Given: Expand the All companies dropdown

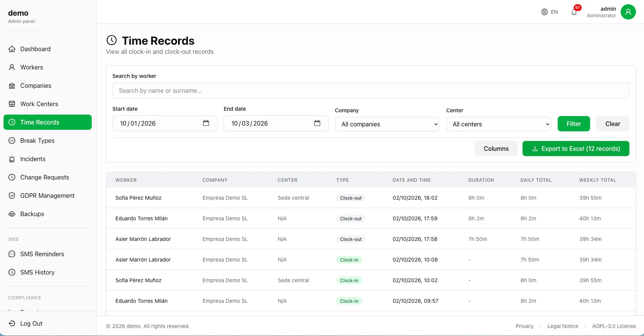Looking at the screenshot, I should pyautogui.click(x=388, y=124).
